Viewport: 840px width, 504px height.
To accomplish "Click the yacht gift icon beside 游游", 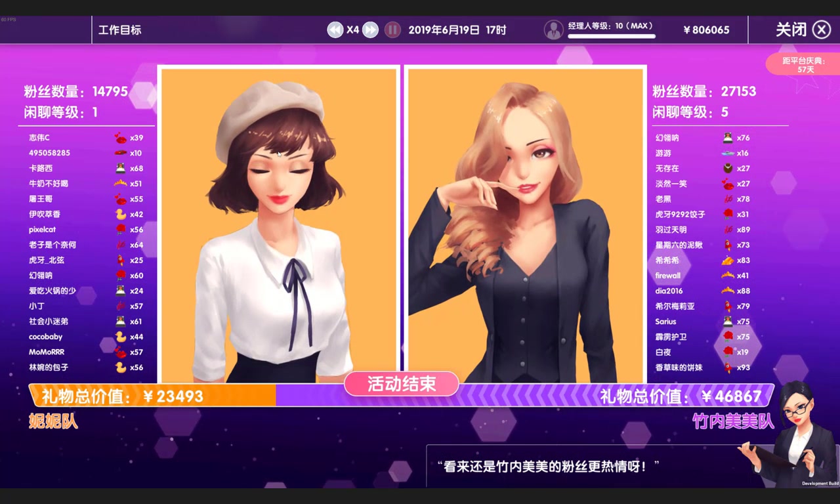I will point(727,153).
